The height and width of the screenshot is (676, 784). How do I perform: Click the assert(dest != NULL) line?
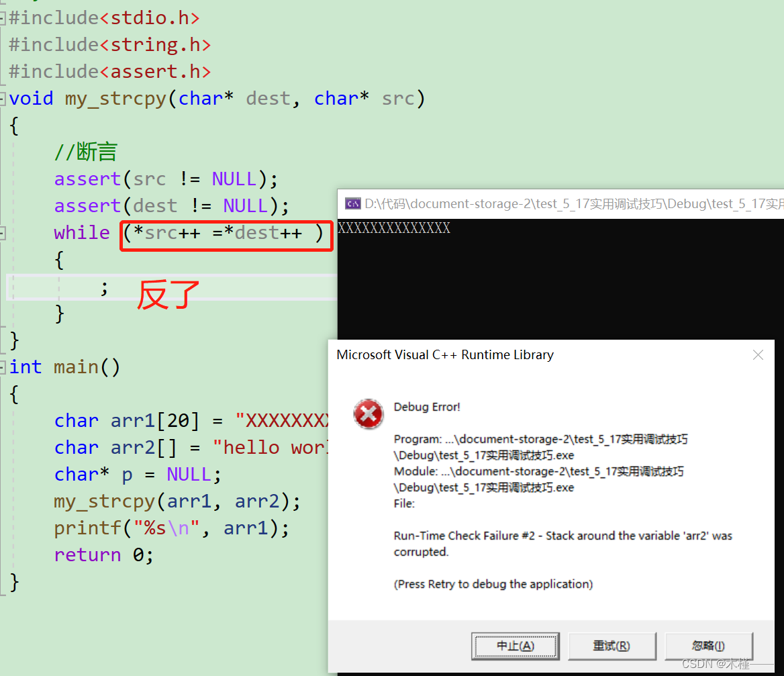point(172,206)
